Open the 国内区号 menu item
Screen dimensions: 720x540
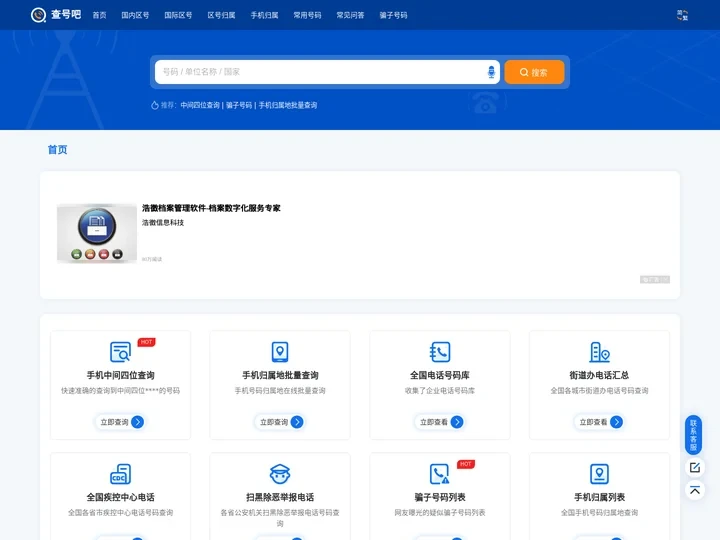[135, 15]
